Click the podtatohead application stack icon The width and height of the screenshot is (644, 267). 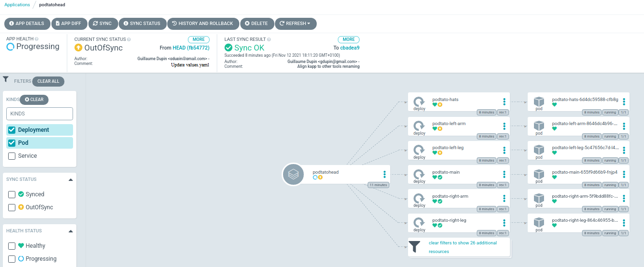tap(294, 174)
